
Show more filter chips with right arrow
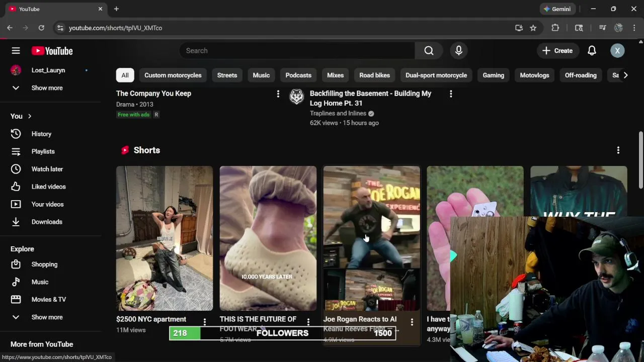[x=625, y=75]
